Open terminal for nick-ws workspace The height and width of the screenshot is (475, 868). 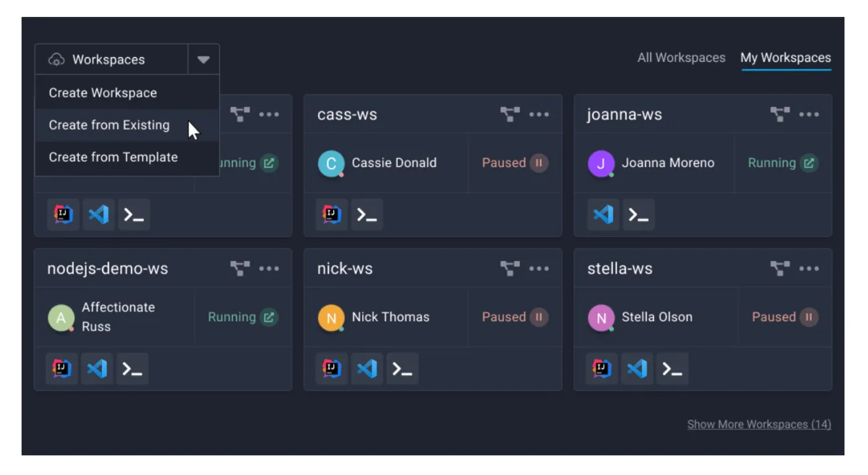(402, 369)
